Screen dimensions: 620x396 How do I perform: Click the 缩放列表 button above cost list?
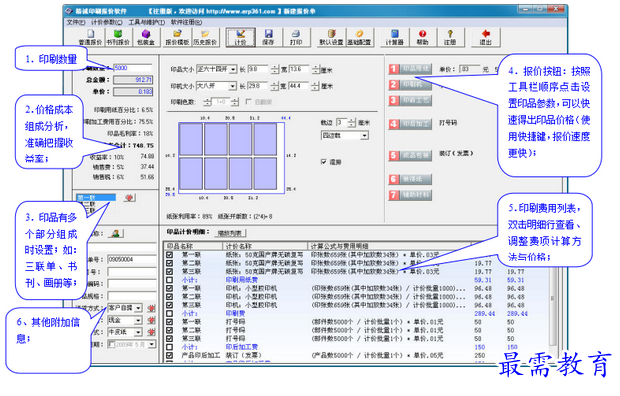coord(230,233)
